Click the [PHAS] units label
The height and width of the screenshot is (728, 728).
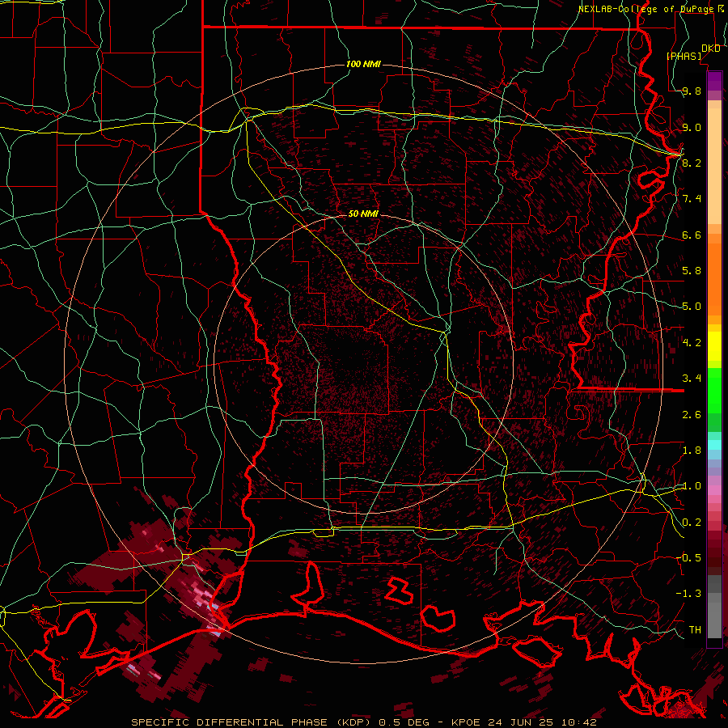click(x=684, y=56)
